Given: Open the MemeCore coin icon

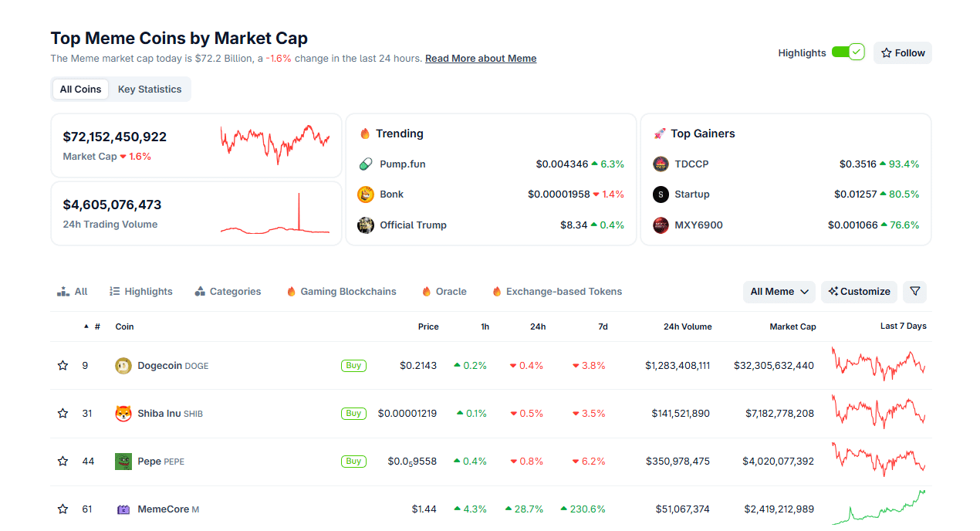Looking at the screenshot, I should pyautogui.click(x=123, y=509).
